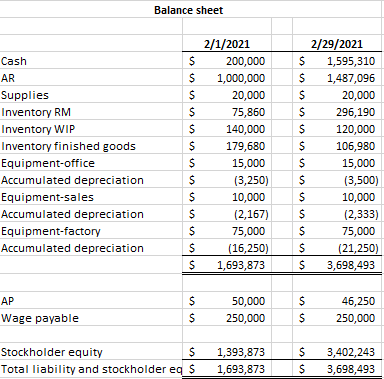Click the 2/29/2021 column header
Image resolution: width=384 pixels, height=379 pixels.
click(337, 44)
